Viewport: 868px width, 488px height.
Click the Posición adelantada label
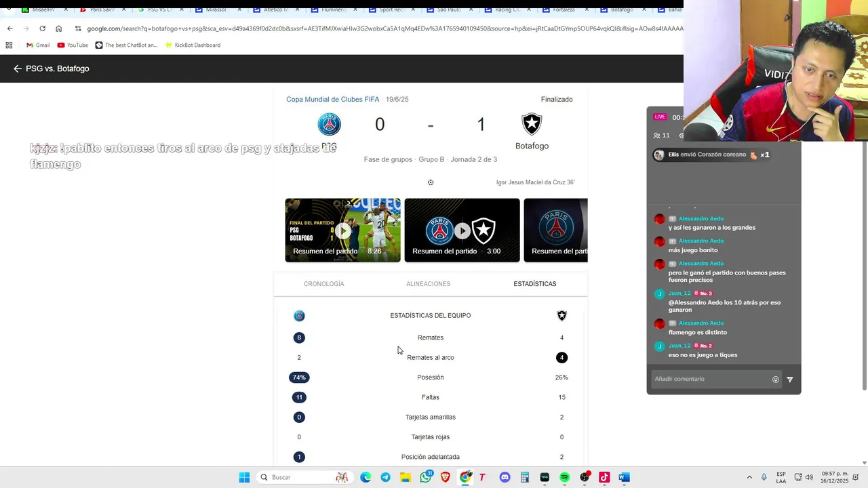tap(431, 457)
